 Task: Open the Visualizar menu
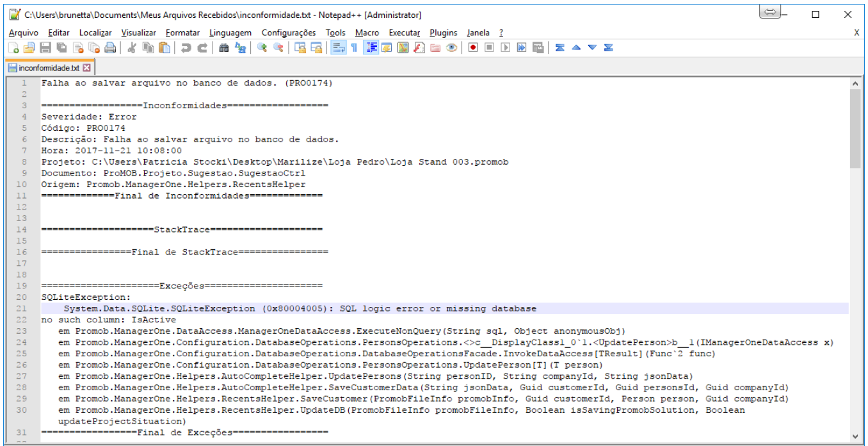(138, 33)
